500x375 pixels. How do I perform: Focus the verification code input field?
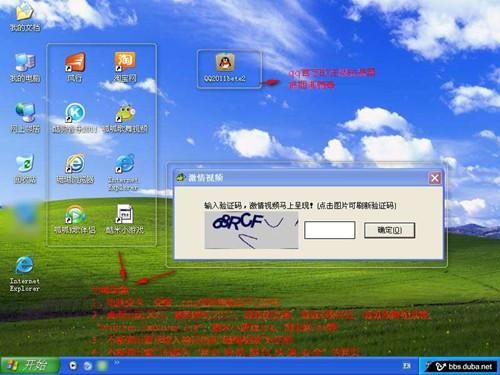(329, 230)
